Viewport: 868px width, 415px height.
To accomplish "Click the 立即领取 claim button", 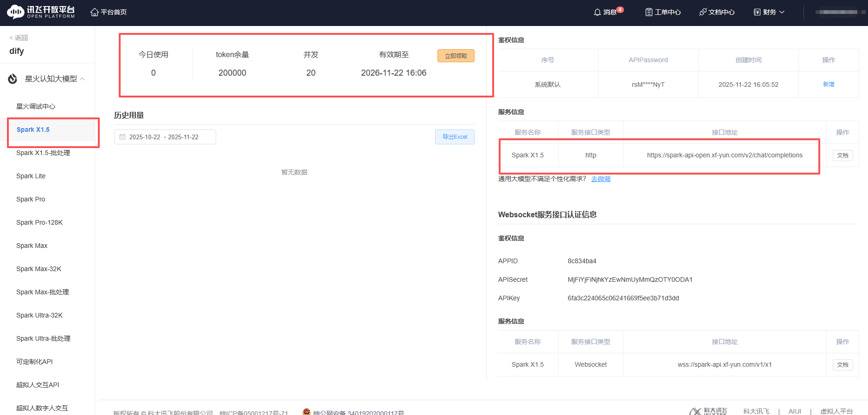I will coord(456,56).
